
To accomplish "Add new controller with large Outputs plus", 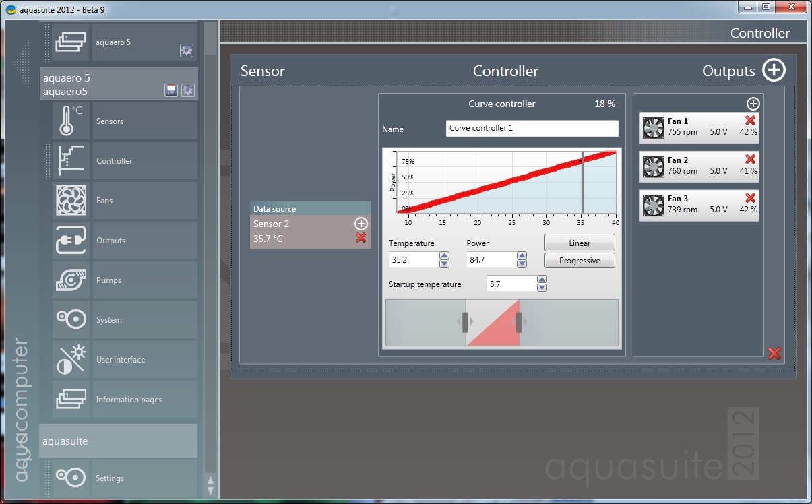I will 774,71.
